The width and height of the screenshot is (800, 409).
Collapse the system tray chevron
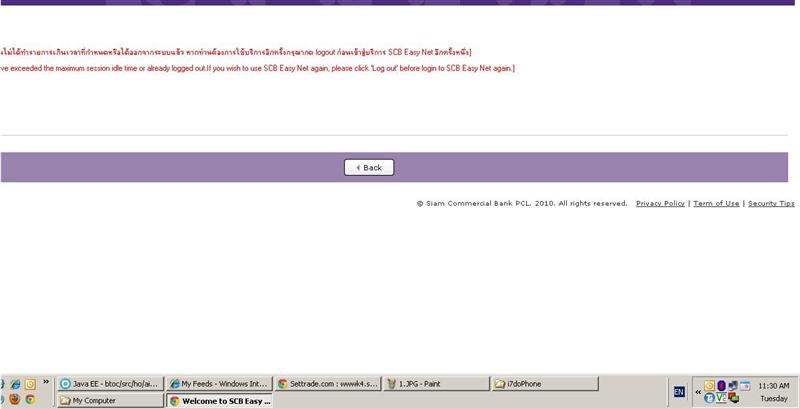pyautogui.click(x=698, y=392)
